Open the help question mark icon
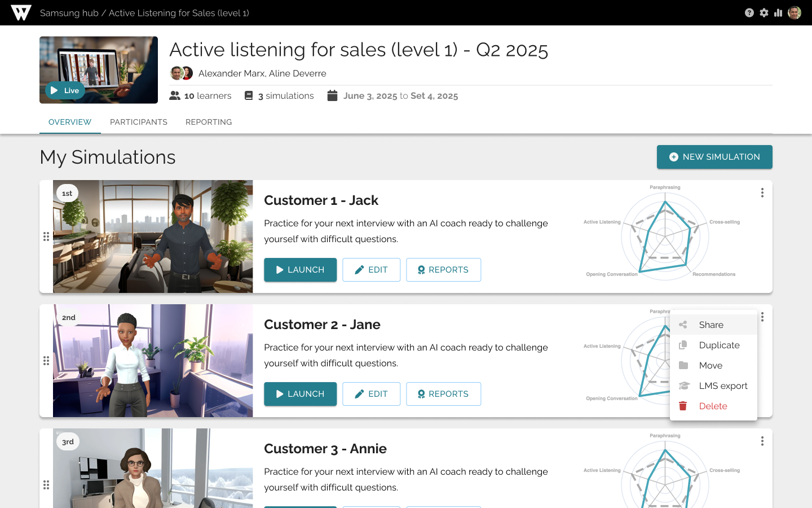 749,12
